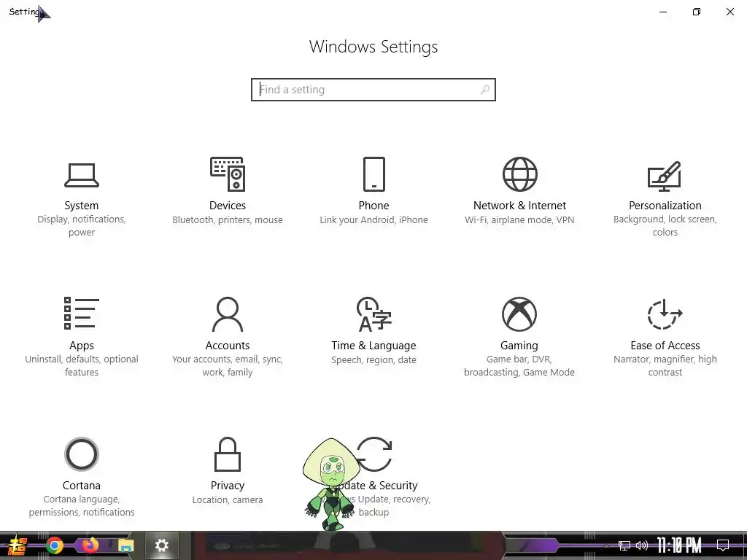Viewport: 747px width, 560px height.
Task: Open the Ease of Access icon
Action: [665, 314]
